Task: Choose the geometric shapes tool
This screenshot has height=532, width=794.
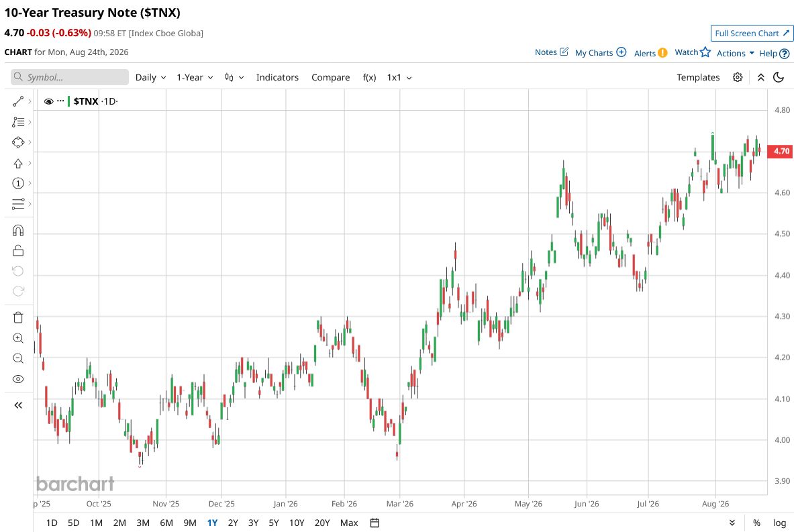Action: (x=17, y=142)
